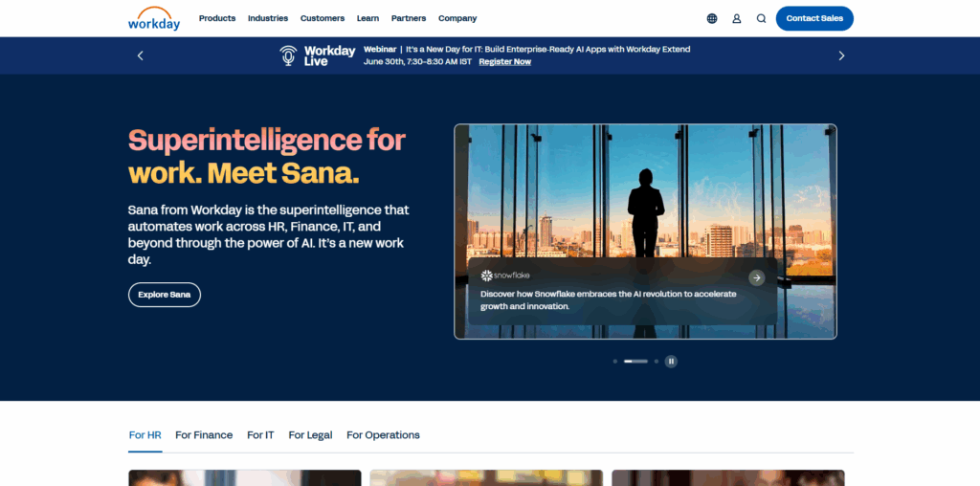This screenshot has width=980, height=486.
Task: Click the Register Now link
Action: [505, 62]
